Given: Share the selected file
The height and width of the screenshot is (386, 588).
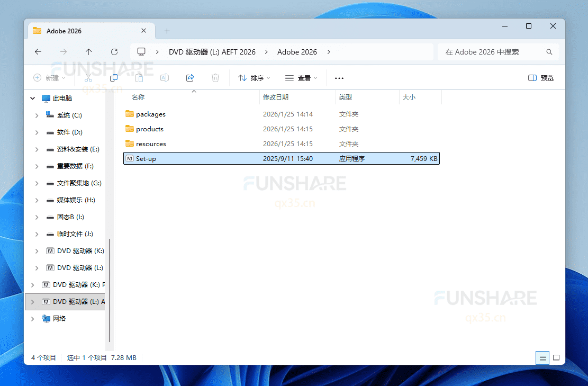Looking at the screenshot, I should (x=190, y=78).
